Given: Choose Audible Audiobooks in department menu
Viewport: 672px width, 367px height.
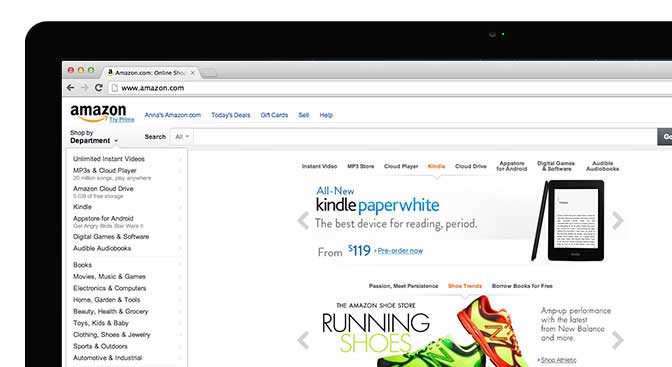Looking at the screenshot, I should pyautogui.click(x=102, y=248).
